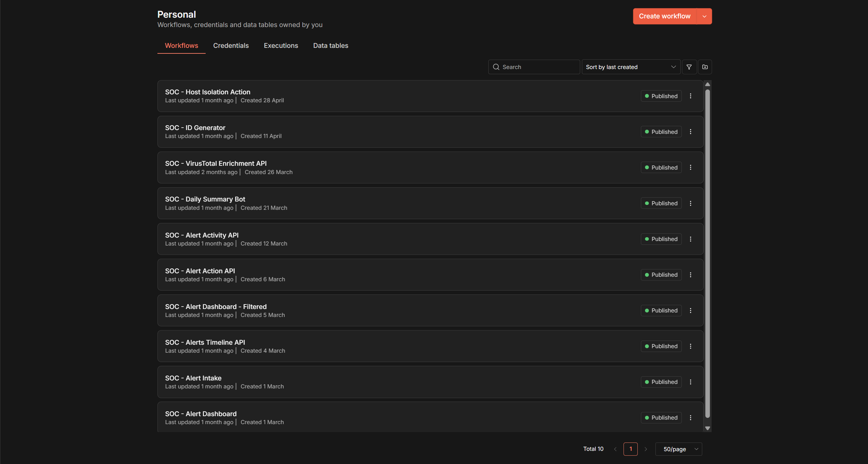Go to previous page arrow
Screen dimensions: 868x464
(615, 449)
